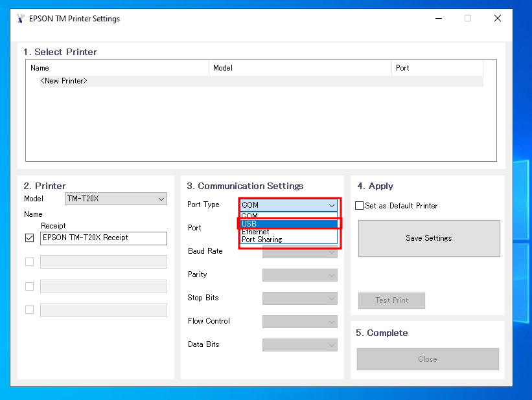
Task: Click the EPSON TM-T20X Receipt name field
Action: click(104, 238)
